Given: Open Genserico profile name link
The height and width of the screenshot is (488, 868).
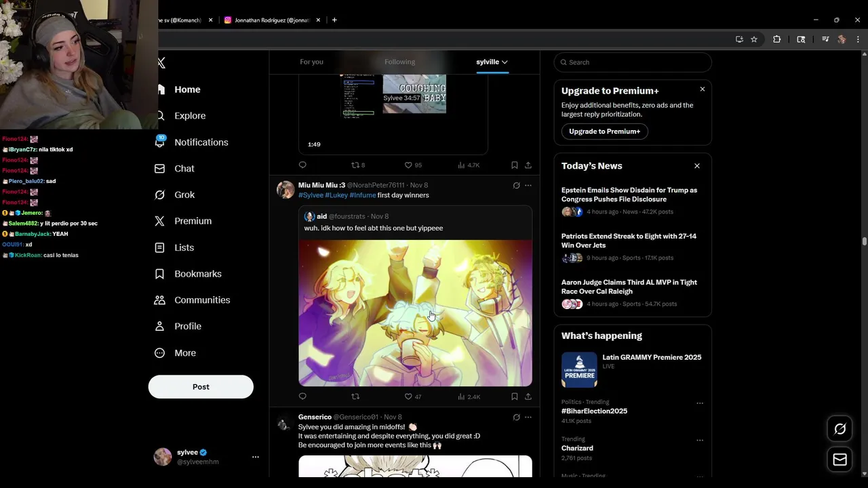Looking at the screenshot, I should coord(315,418).
